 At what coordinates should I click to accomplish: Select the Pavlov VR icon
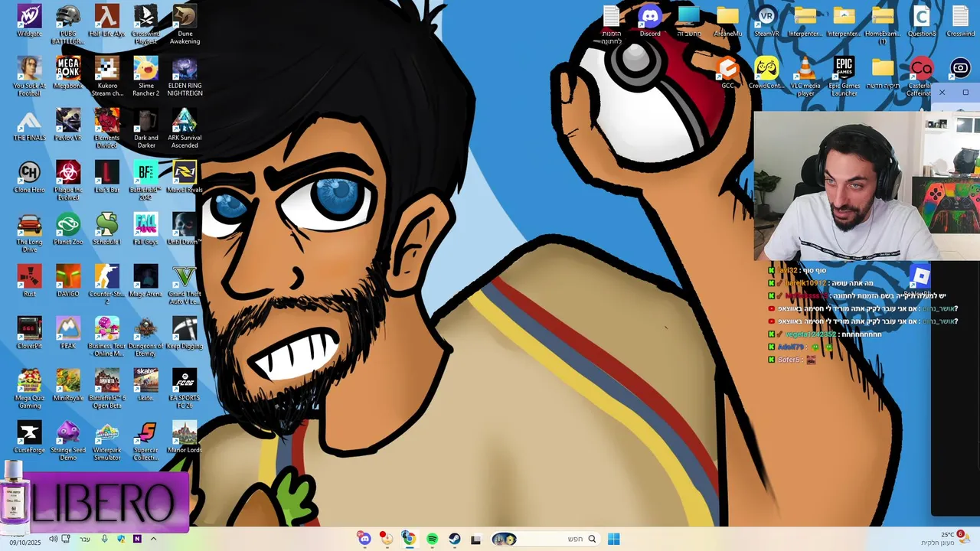[68, 126]
